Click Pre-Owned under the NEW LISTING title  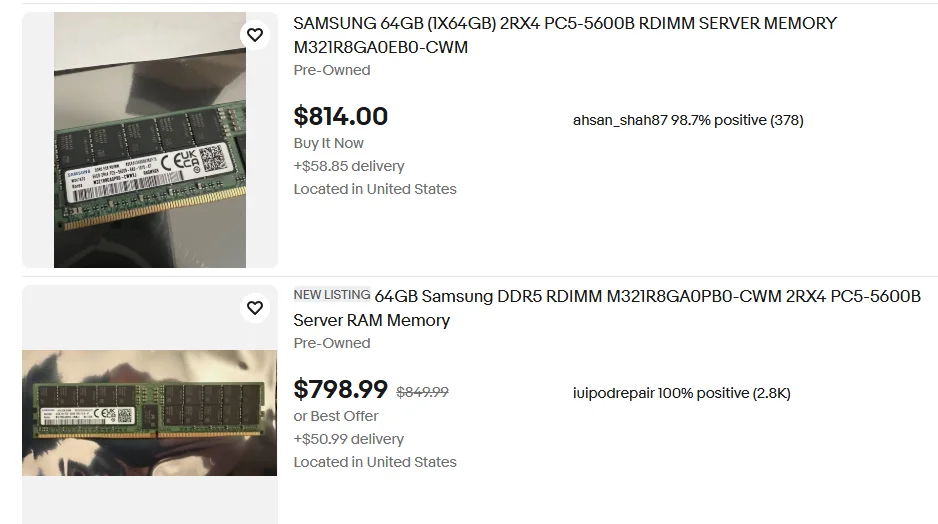332,343
